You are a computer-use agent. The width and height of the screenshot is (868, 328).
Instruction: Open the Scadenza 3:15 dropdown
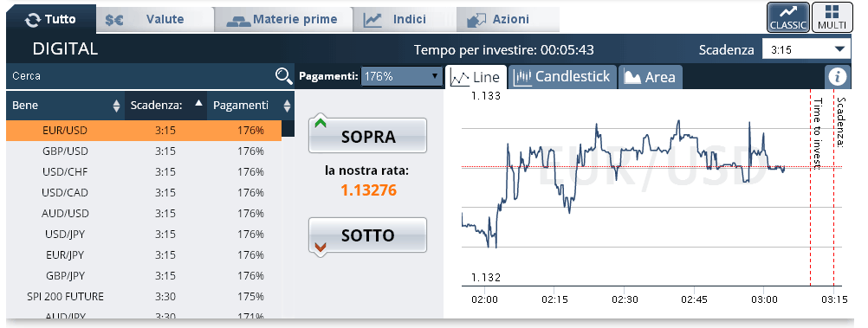click(806, 50)
